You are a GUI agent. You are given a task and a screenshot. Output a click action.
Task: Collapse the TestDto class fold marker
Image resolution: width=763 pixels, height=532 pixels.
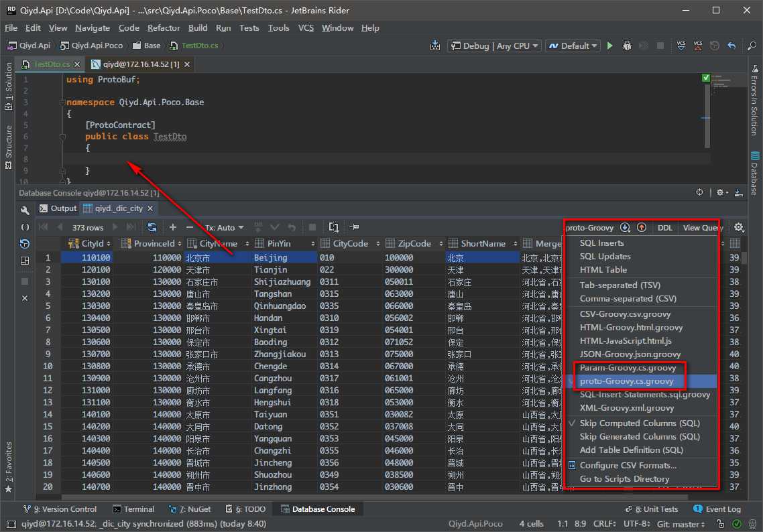pyautogui.click(x=62, y=137)
